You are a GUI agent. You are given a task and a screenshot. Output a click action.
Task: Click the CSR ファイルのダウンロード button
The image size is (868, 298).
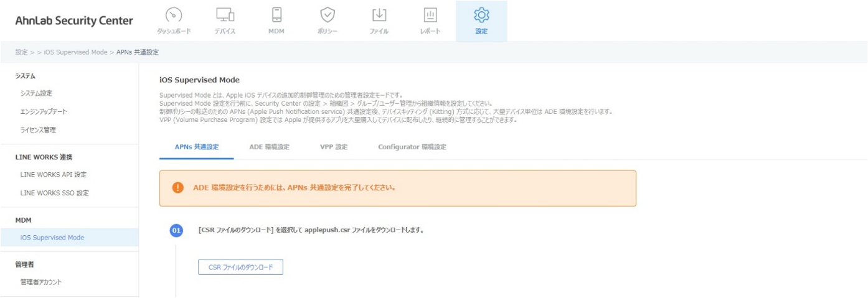tap(241, 267)
